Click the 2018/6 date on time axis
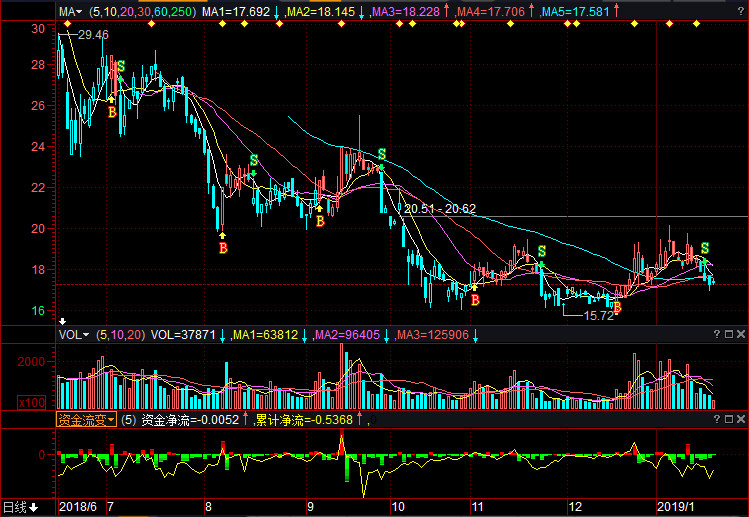 (x=78, y=507)
